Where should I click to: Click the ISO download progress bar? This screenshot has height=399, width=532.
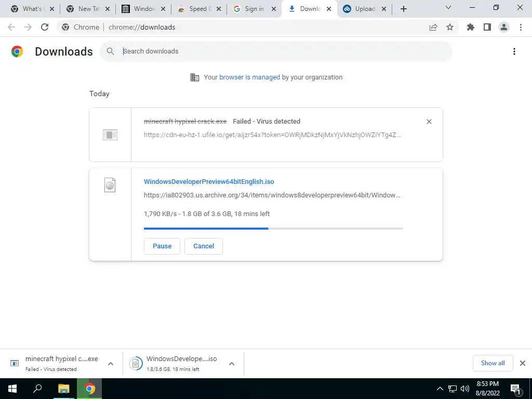[273, 229]
